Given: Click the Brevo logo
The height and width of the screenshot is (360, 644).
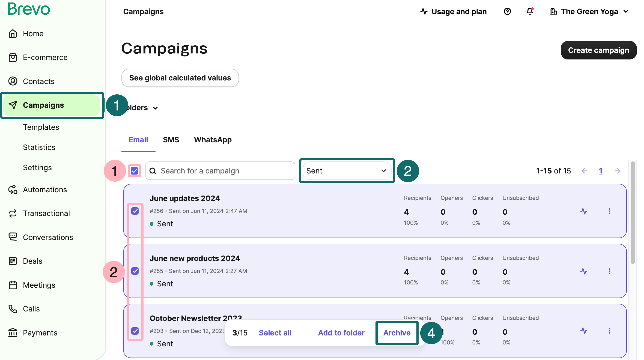Looking at the screenshot, I should [x=29, y=9].
